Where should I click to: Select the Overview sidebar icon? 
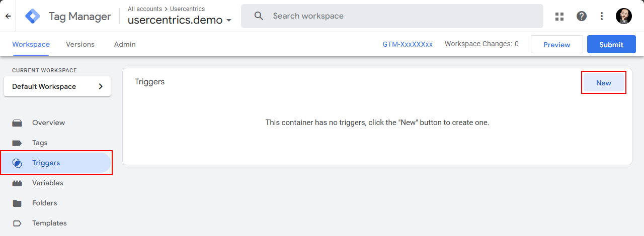(x=17, y=123)
